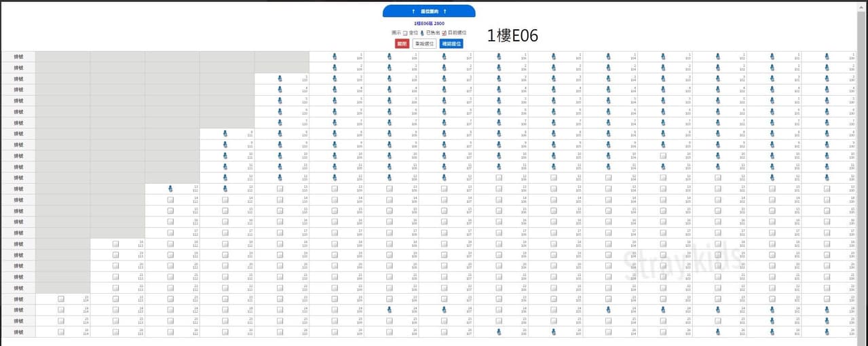Check empty seat row 15 column 102
This screenshot has width=868, height=346.
pos(718,210)
